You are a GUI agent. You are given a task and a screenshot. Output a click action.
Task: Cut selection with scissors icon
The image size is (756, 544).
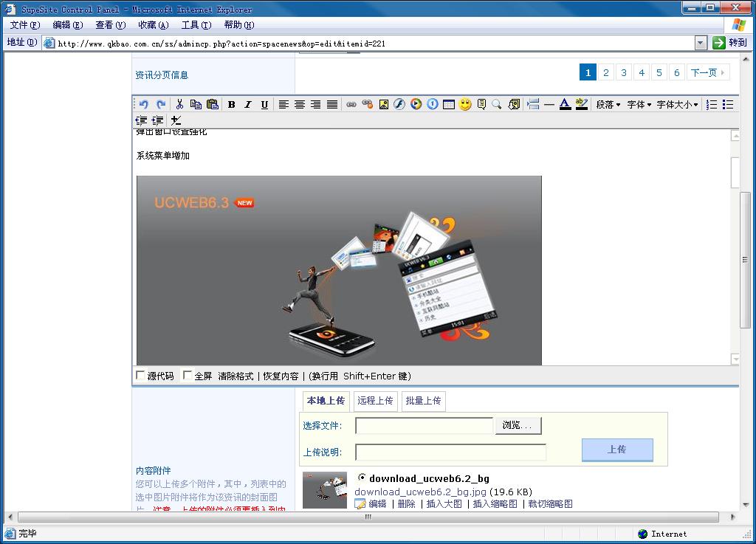pos(179,104)
